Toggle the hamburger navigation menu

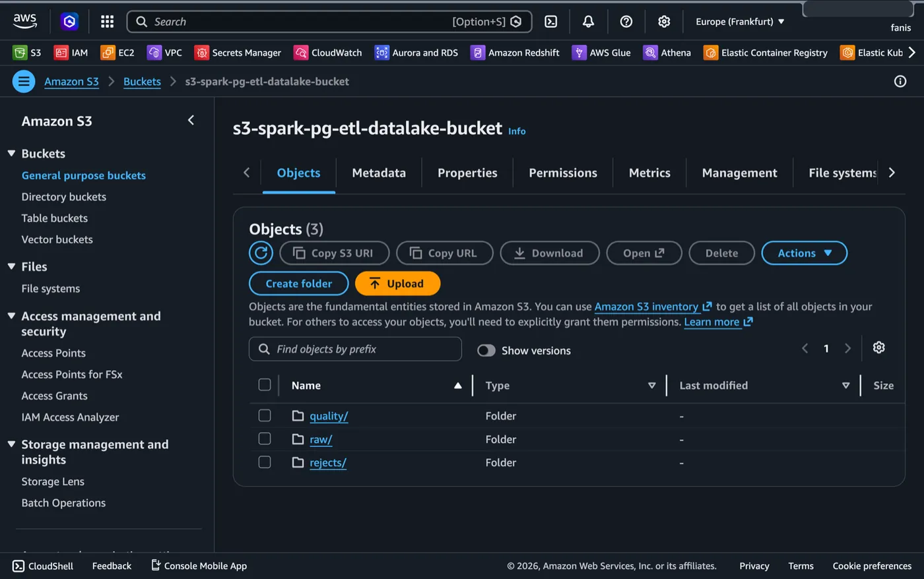coord(24,81)
